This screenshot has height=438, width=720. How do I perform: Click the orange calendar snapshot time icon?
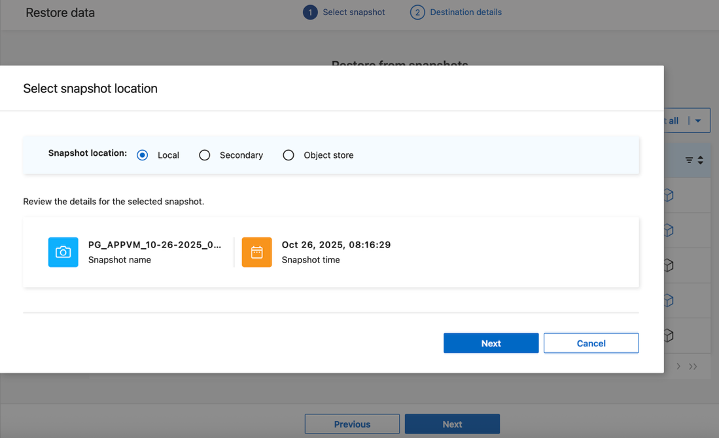pyautogui.click(x=256, y=252)
